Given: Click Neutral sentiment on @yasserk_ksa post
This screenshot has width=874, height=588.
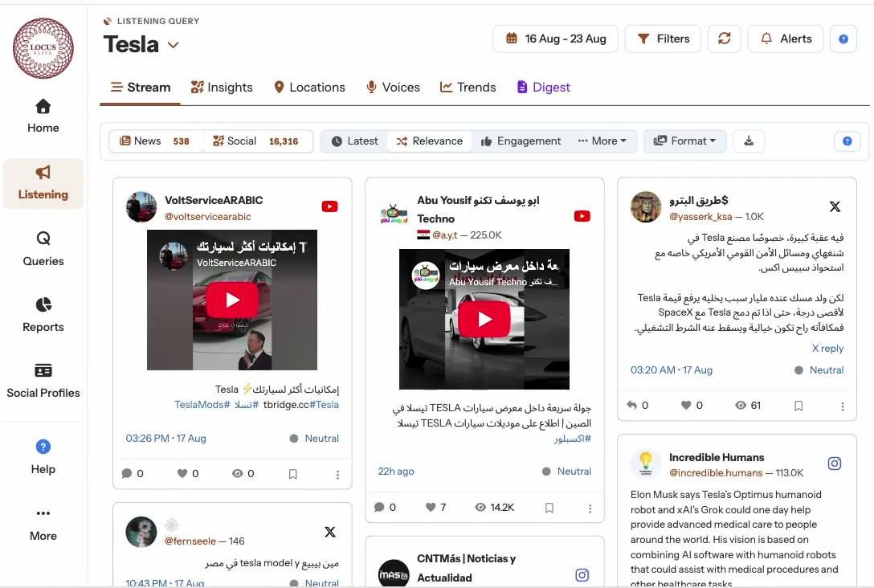Looking at the screenshot, I should [x=819, y=370].
